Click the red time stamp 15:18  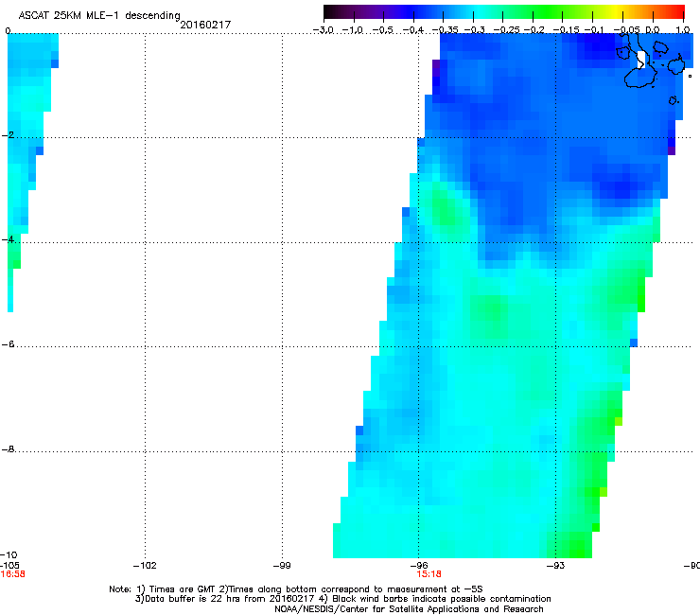tap(429, 574)
